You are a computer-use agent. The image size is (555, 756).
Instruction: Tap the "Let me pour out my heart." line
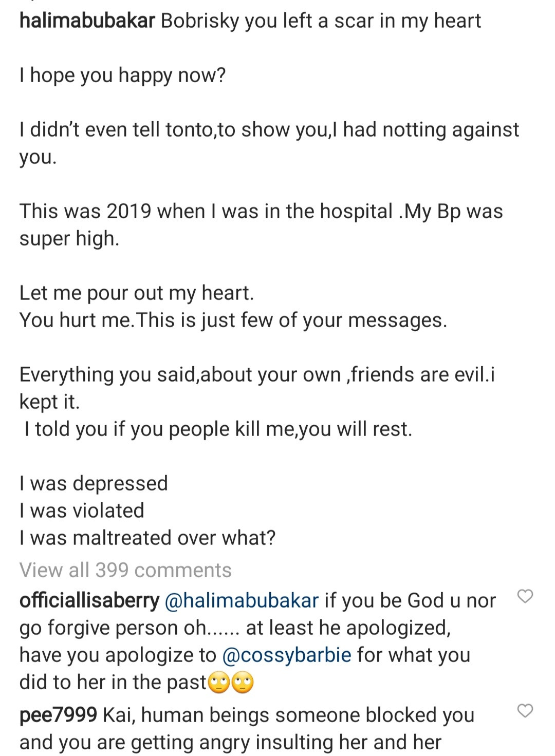[x=137, y=293]
